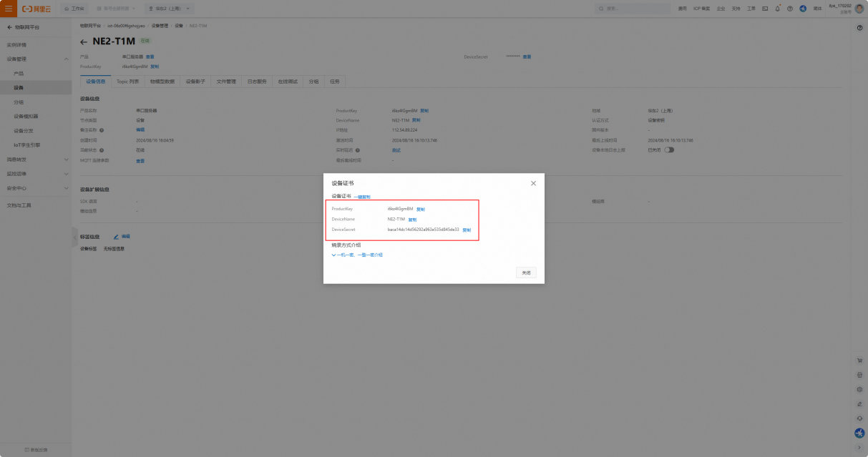Click the info icon next to 备注名称

click(x=102, y=130)
